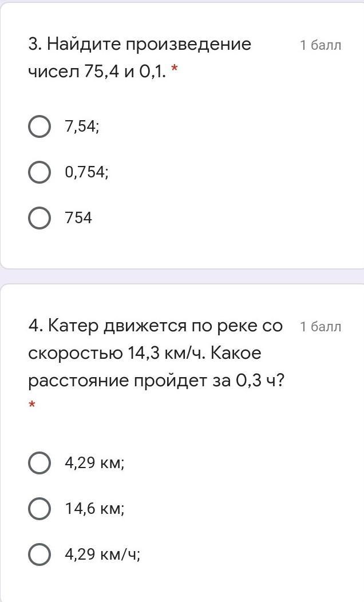The height and width of the screenshot is (602, 364).
Task: Pick the radio button next to 754
Action: [x=39, y=218]
